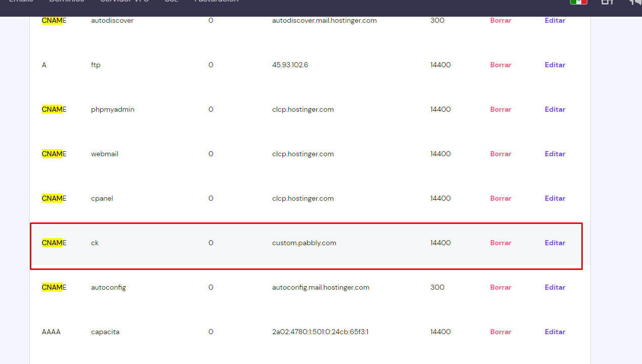Screen dimensions: 642x364
Task: Click clcp.hostinger.com in the webmail row
Action: [303, 154]
